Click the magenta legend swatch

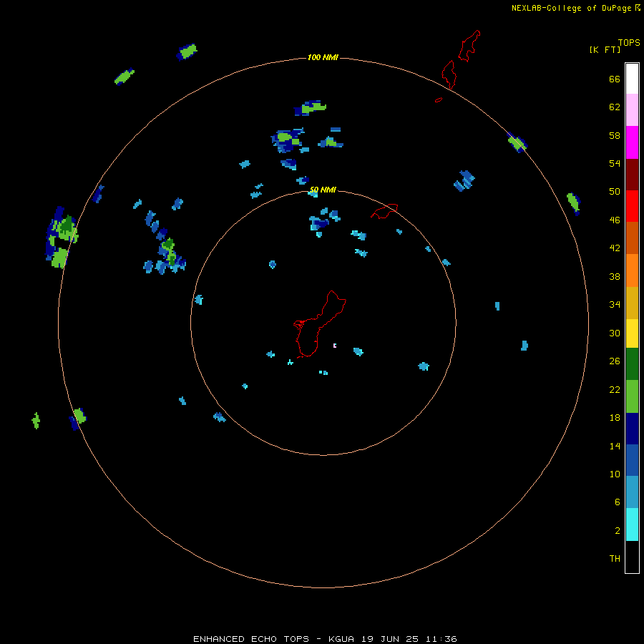632,142
